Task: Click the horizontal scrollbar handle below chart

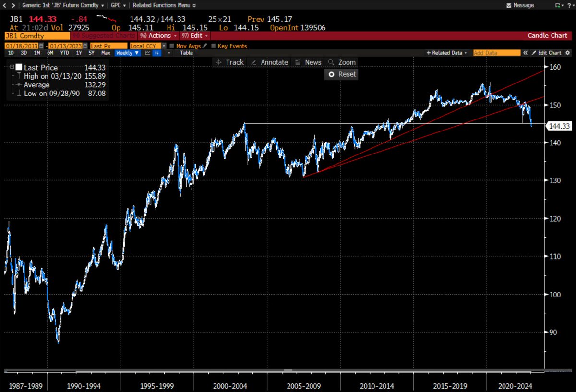Action: pyautogui.click(x=288, y=370)
